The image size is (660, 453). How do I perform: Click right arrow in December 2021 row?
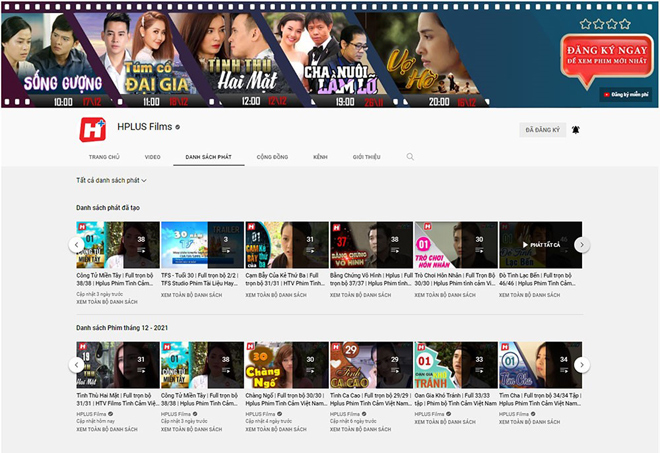[x=582, y=365]
